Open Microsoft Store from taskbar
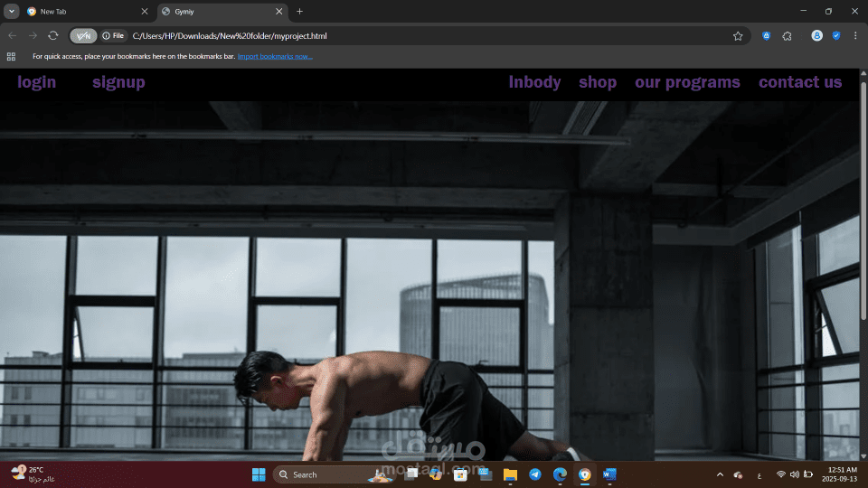 [460, 474]
